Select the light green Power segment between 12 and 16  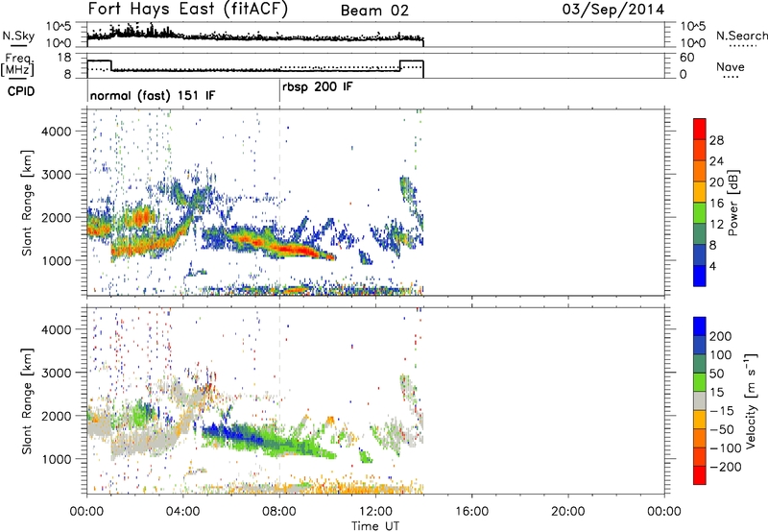700,212
